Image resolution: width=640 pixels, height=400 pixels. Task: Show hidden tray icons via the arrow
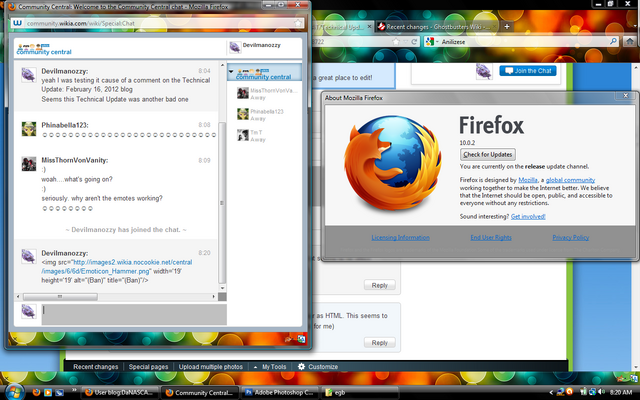pos(551,392)
